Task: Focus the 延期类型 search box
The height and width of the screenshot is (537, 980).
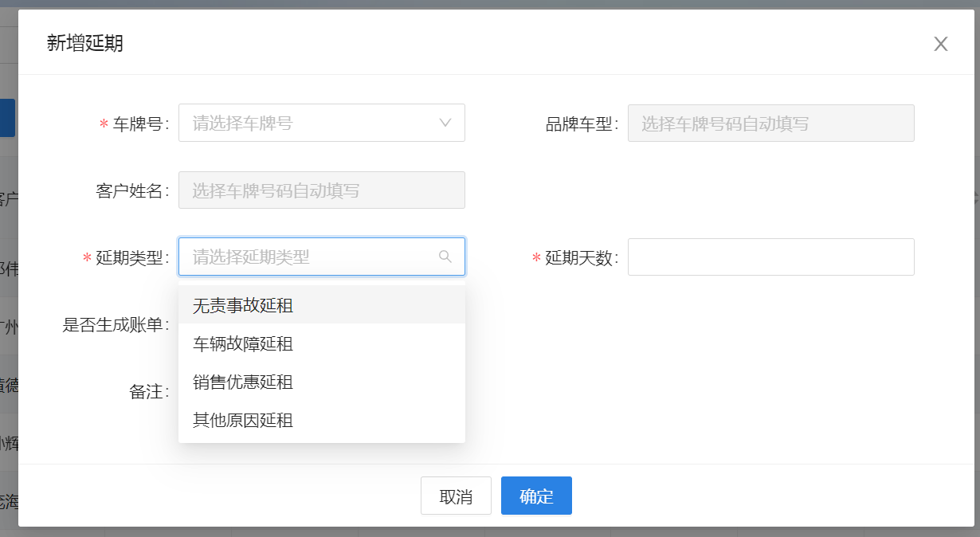Action: click(311, 257)
